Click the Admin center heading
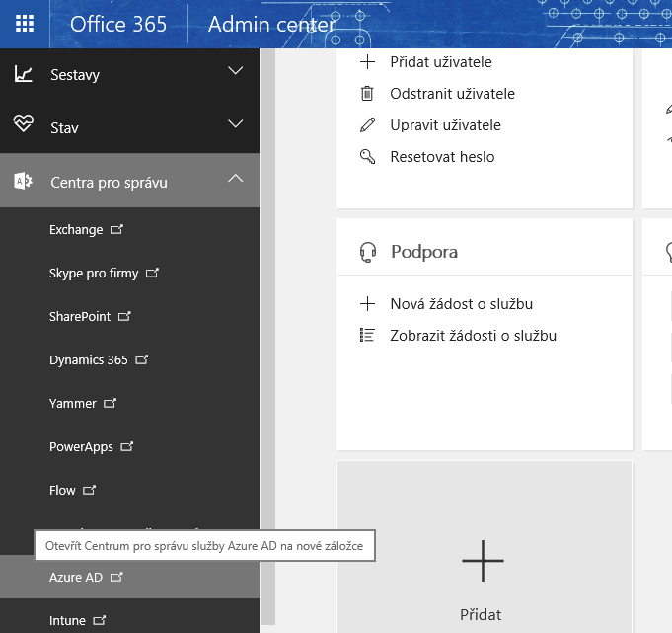The width and height of the screenshot is (672, 633). (272, 24)
